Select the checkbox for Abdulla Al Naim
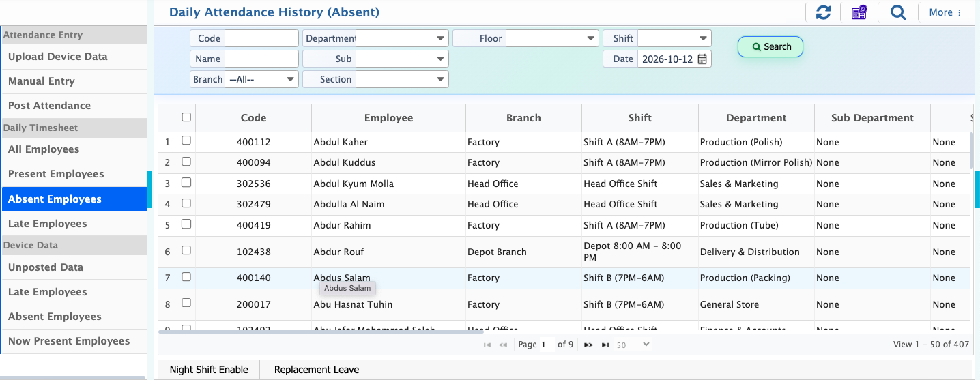 point(186,203)
